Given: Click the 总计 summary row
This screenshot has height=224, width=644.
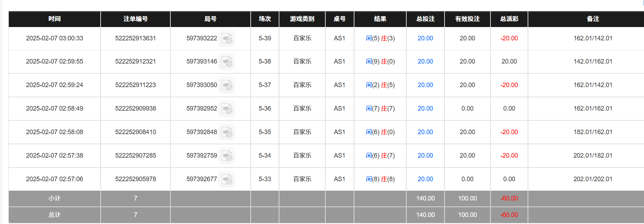Looking at the screenshot, I should (54, 215).
